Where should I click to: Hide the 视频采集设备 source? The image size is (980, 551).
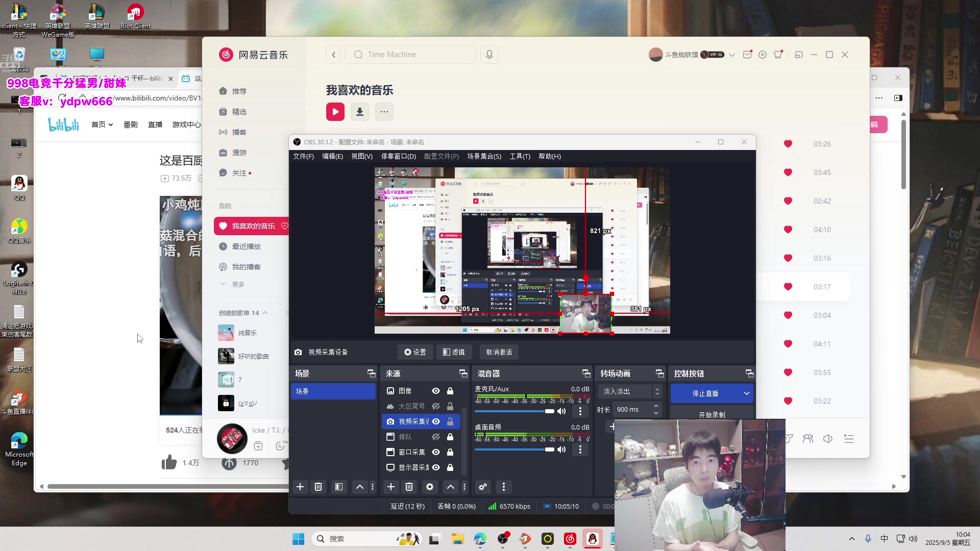436,421
